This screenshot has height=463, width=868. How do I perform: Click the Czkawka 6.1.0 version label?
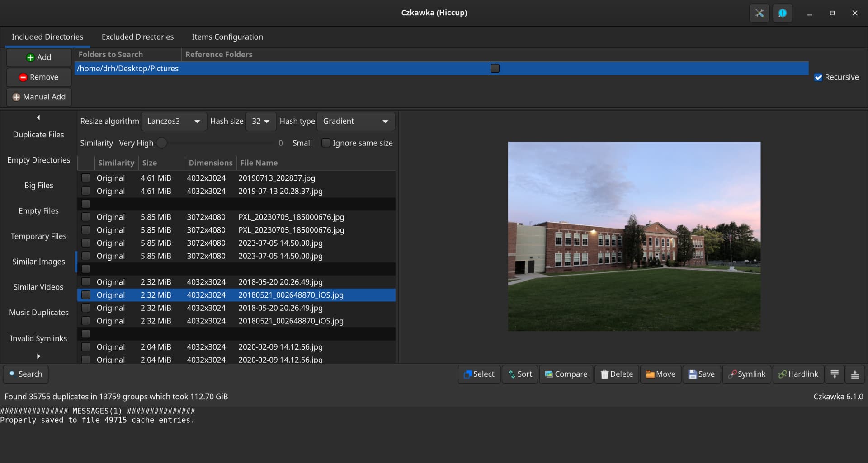[838, 397]
